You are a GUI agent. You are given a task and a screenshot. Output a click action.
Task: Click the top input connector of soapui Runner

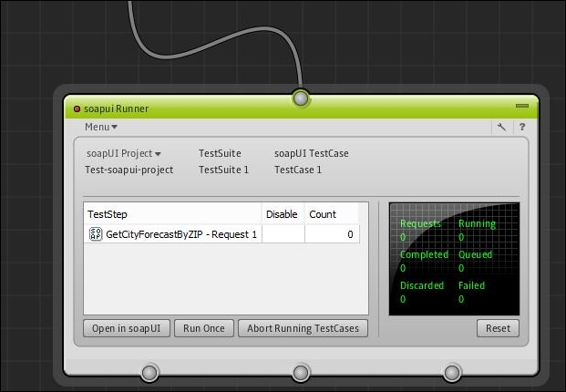[x=301, y=98]
